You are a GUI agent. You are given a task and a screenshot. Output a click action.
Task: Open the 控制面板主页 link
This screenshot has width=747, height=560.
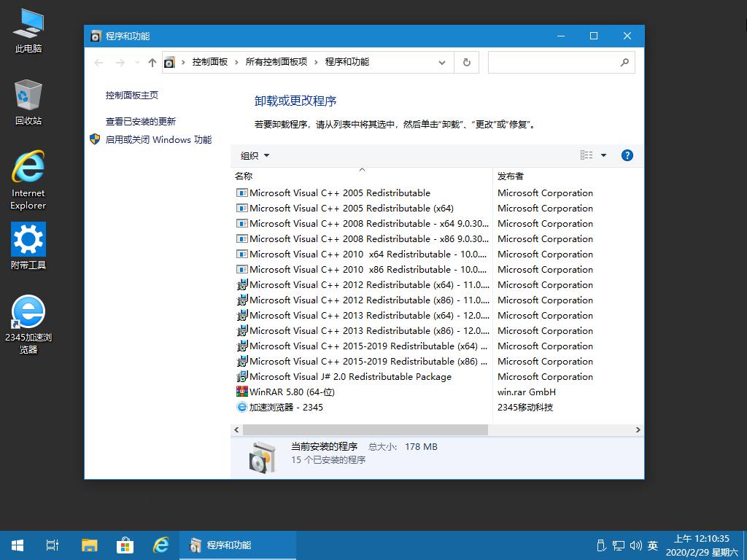click(x=132, y=96)
